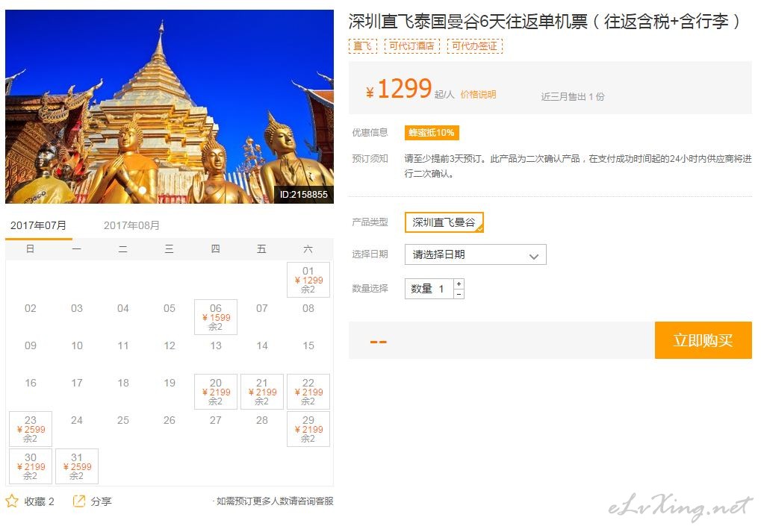Viewport: 761px width, 532px height.
Task: Click the 可代订酒店 tag
Action: [411, 46]
